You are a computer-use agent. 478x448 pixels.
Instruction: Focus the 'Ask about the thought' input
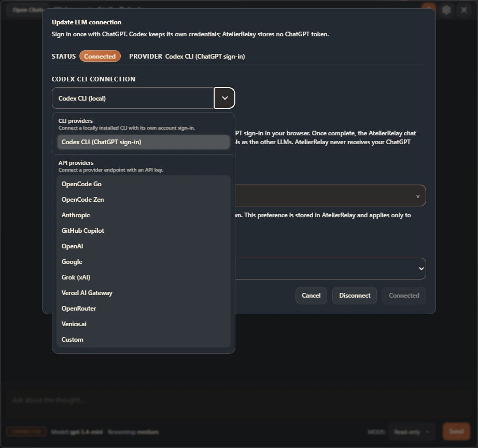click(239, 404)
